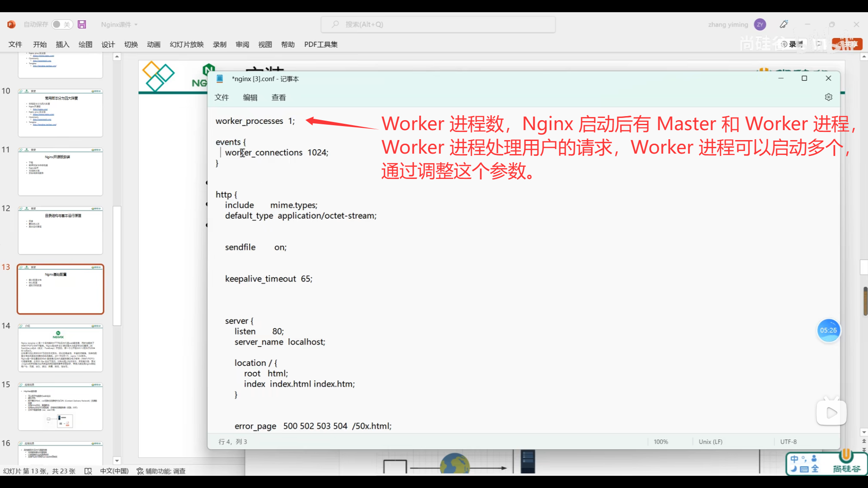Click the 100% zoom level in Notepad
This screenshot has width=868, height=488.
click(x=660, y=441)
